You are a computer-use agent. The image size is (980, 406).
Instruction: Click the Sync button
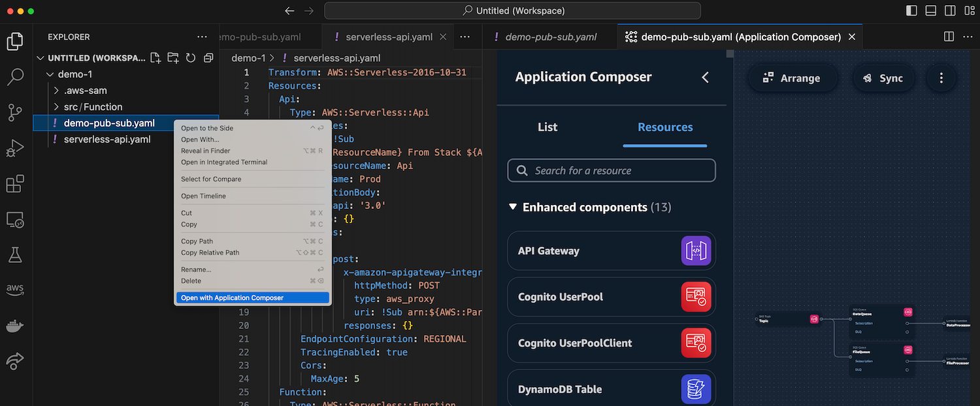click(x=883, y=78)
